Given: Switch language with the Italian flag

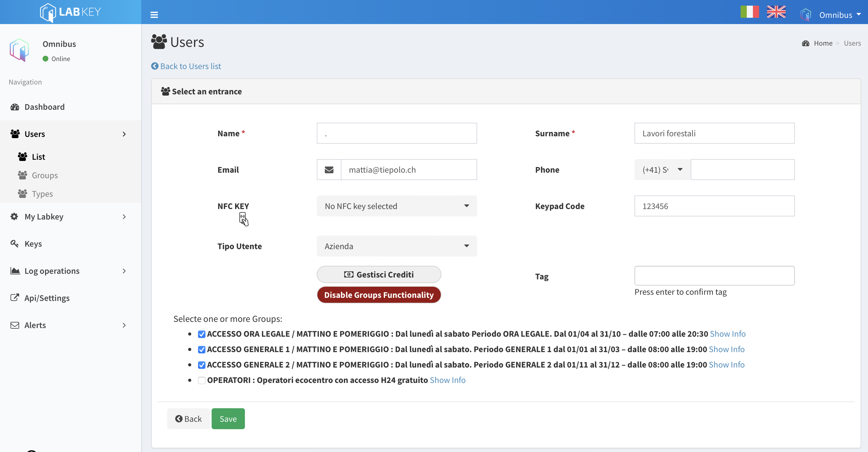Looking at the screenshot, I should pos(749,12).
